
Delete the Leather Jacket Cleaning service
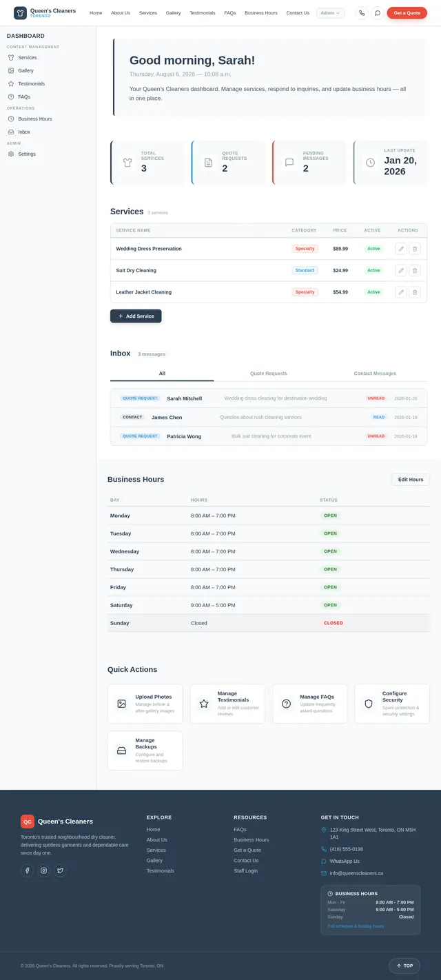pos(415,292)
